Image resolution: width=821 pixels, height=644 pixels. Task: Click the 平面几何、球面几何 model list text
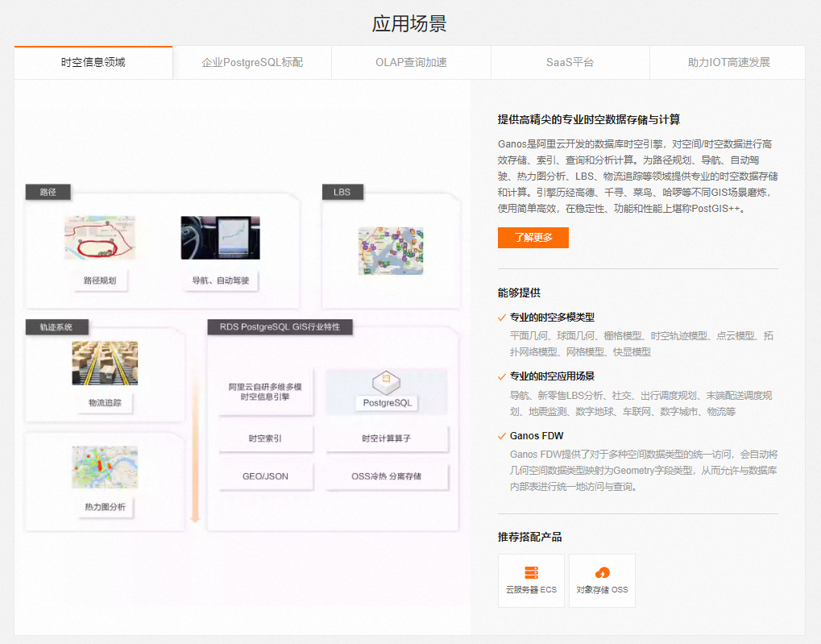[x=641, y=343]
